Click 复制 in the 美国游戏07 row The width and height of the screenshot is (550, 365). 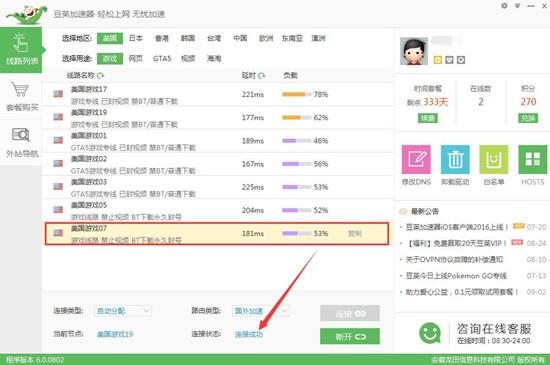pos(354,234)
